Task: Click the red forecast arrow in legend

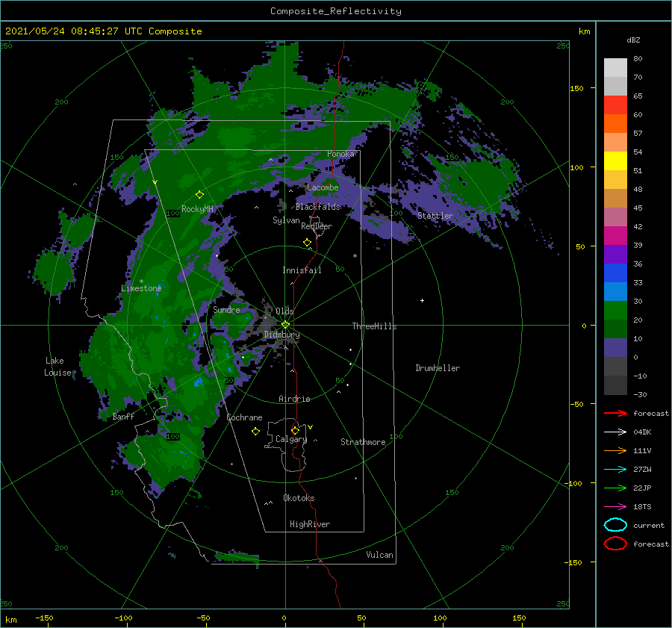Action: (x=615, y=413)
